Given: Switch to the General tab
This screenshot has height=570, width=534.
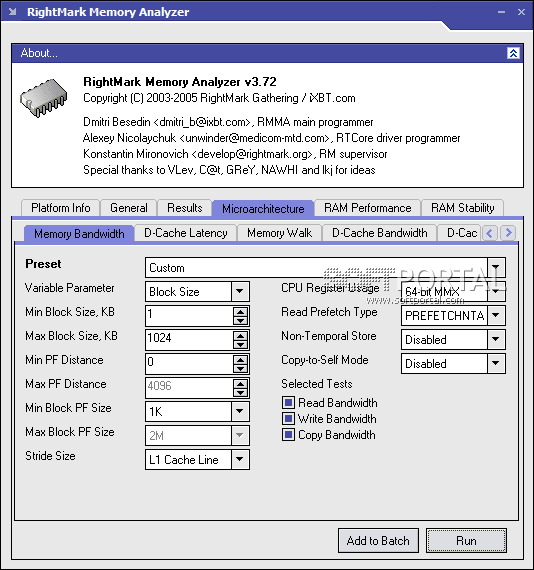Looking at the screenshot, I should click(x=129, y=208).
